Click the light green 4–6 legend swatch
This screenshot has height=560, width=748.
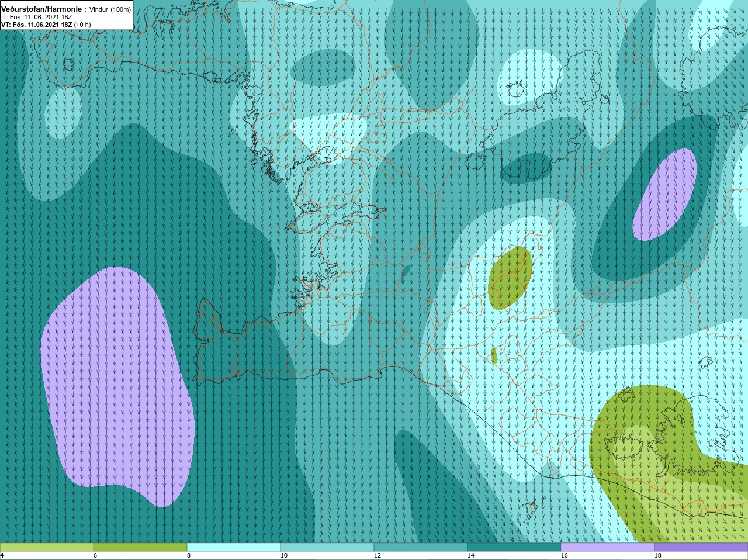[47, 547]
